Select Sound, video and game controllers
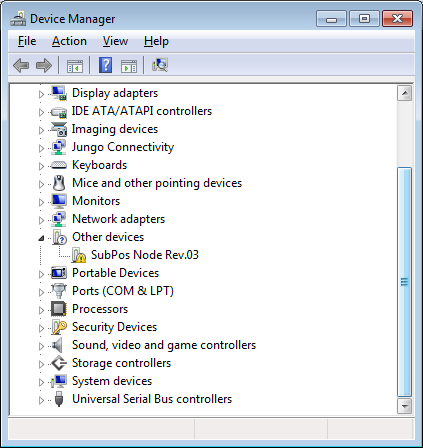This screenshot has width=423, height=448. [x=164, y=345]
